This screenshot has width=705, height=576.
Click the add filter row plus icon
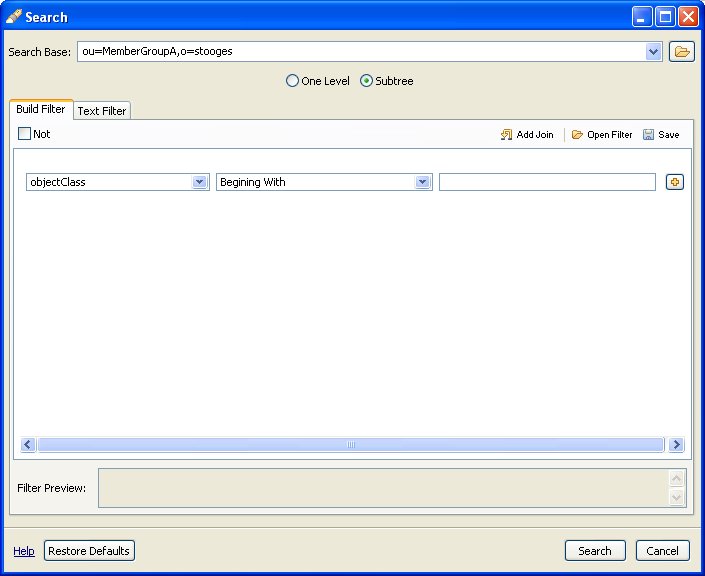[675, 182]
